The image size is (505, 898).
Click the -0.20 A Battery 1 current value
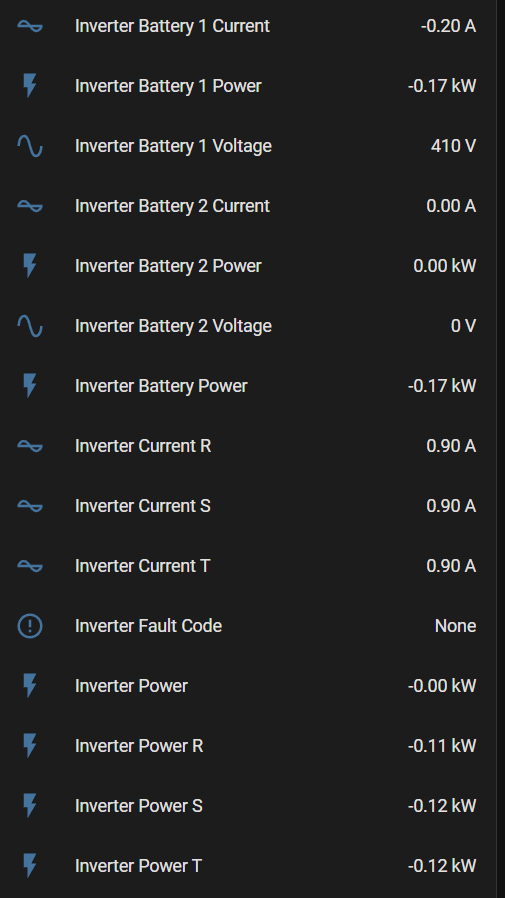[448, 26]
